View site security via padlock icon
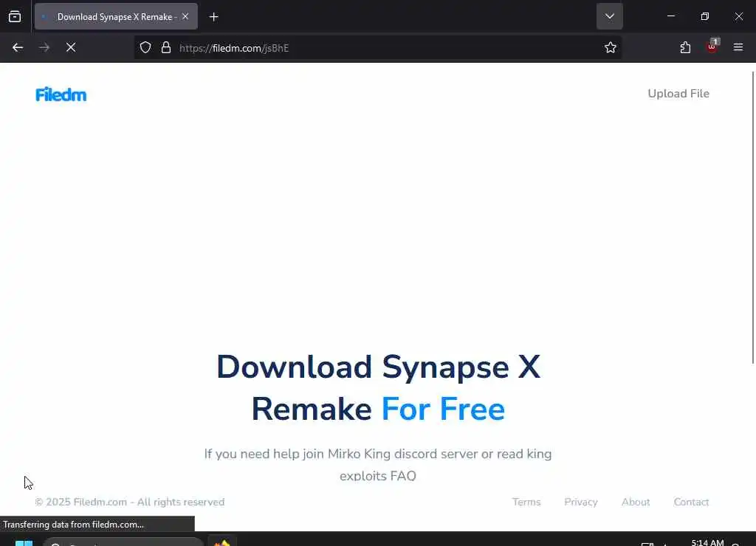This screenshot has height=546, width=756. tap(166, 47)
